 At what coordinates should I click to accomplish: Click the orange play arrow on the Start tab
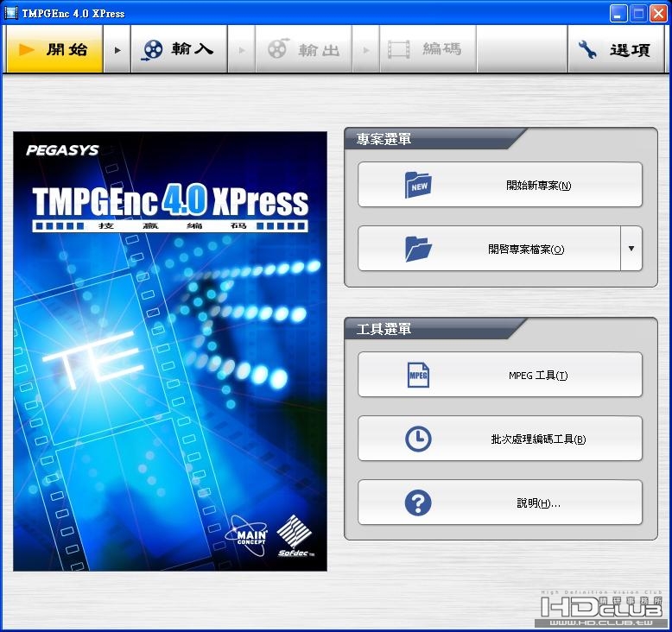pos(27,50)
